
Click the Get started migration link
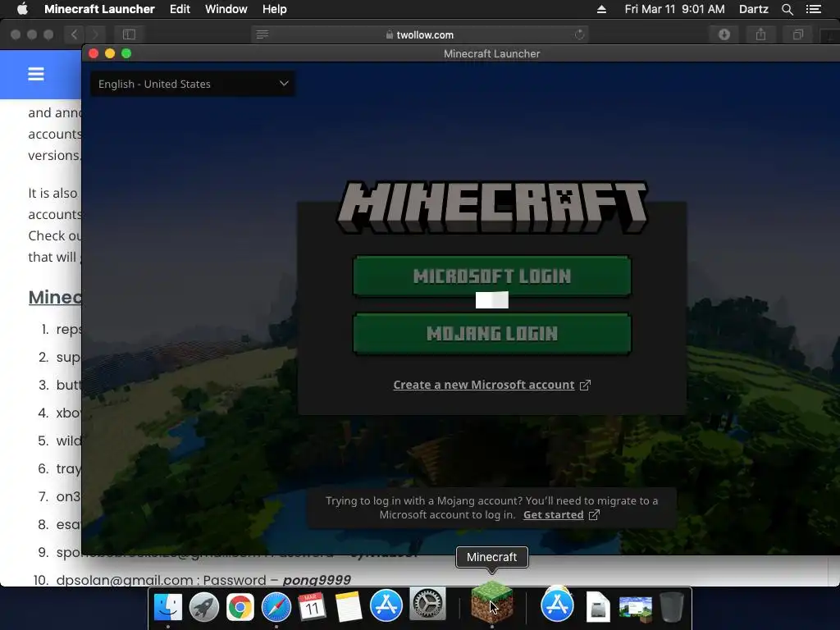click(x=553, y=515)
